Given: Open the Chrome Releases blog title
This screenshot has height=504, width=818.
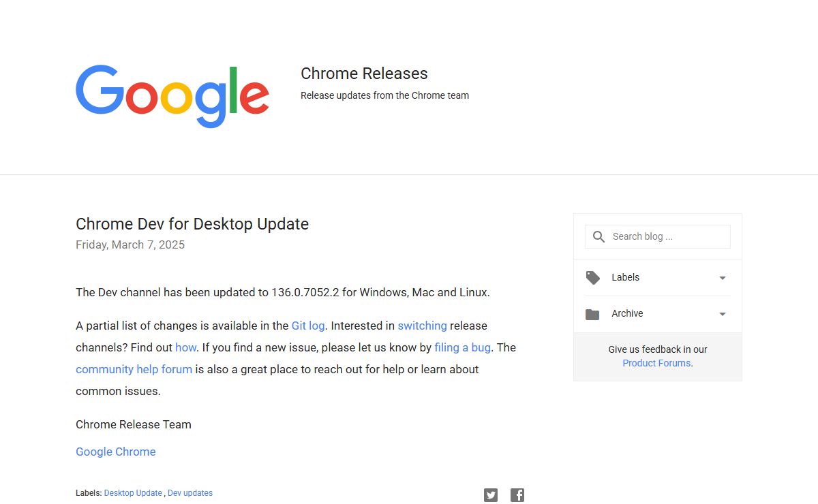Looking at the screenshot, I should tap(364, 74).
